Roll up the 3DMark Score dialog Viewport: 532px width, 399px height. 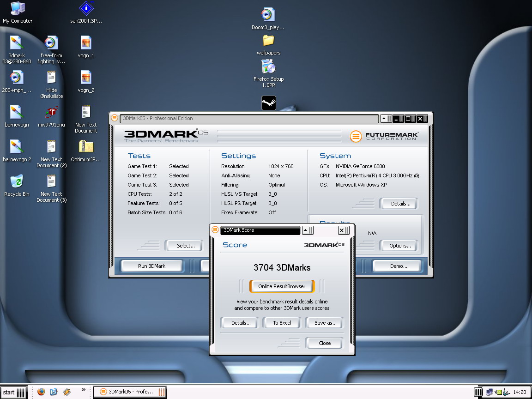(x=308, y=230)
